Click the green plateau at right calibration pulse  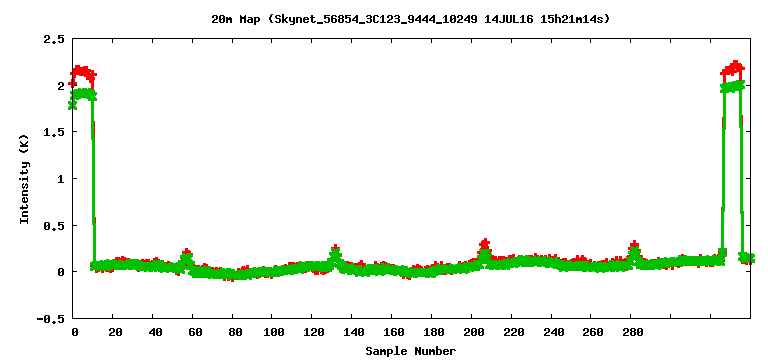tap(733, 87)
